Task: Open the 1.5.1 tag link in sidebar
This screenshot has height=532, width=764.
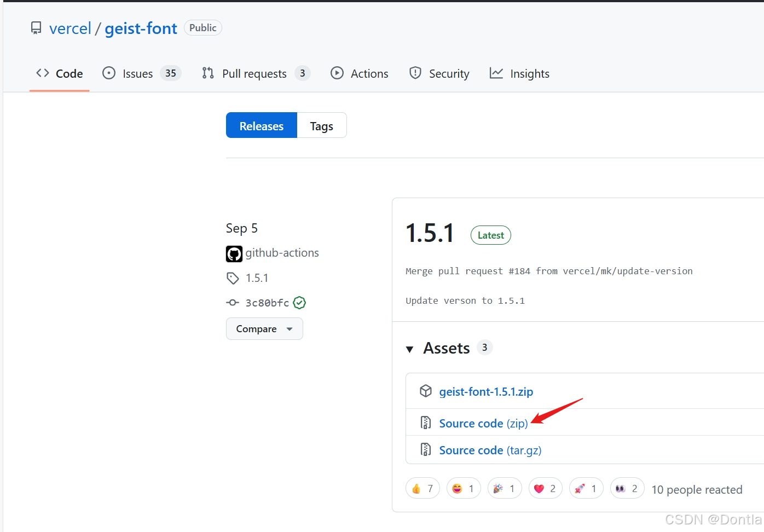Action: click(257, 278)
